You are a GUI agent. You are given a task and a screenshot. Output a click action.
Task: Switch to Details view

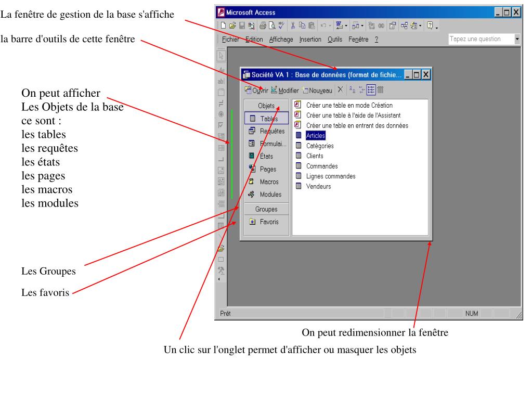pyautogui.click(x=380, y=90)
